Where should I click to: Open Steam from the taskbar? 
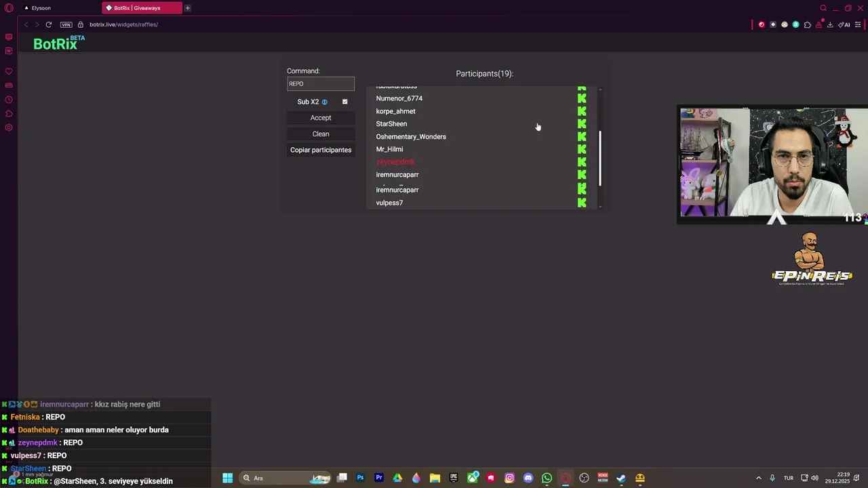(621, 478)
